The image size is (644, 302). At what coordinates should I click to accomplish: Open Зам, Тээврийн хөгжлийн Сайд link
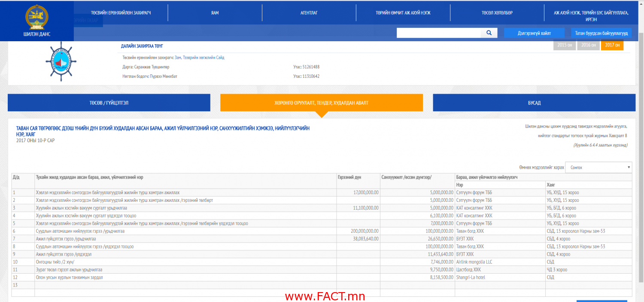coord(199,58)
